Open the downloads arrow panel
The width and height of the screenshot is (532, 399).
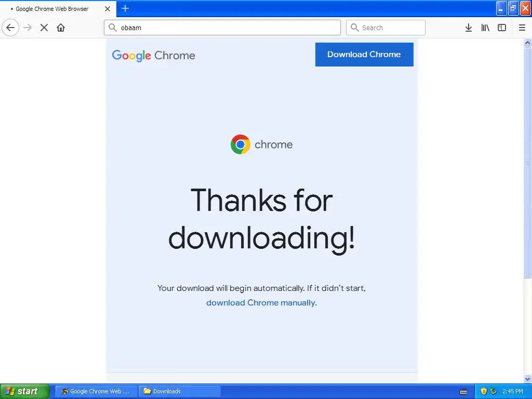point(469,28)
